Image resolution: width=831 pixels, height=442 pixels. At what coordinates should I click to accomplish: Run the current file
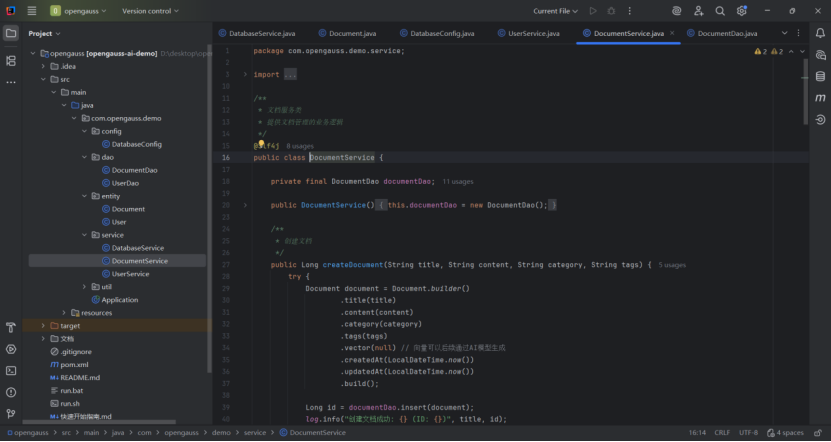[593, 11]
